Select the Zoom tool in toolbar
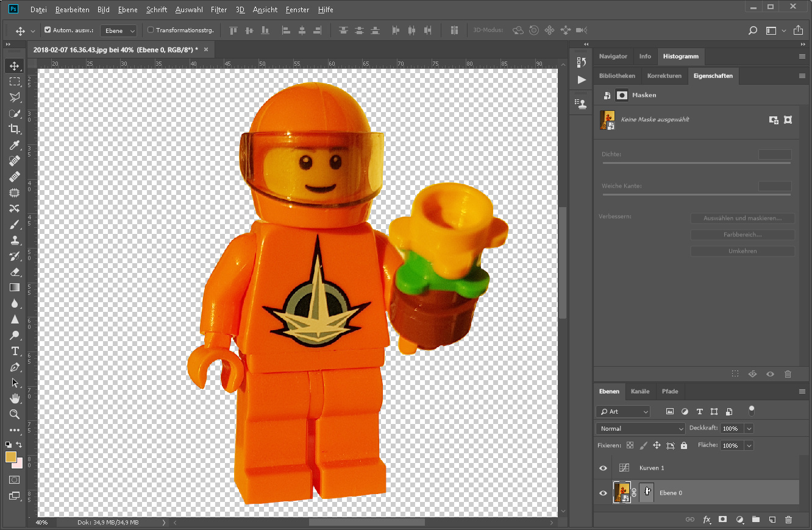The height and width of the screenshot is (530, 812). click(15, 414)
